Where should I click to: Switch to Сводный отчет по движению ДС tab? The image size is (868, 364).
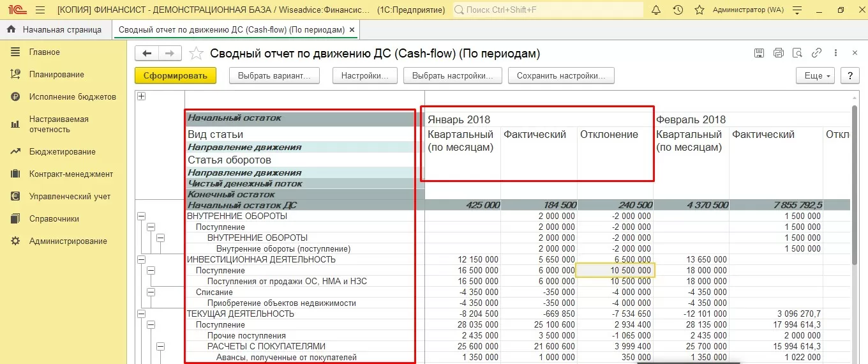pos(231,29)
